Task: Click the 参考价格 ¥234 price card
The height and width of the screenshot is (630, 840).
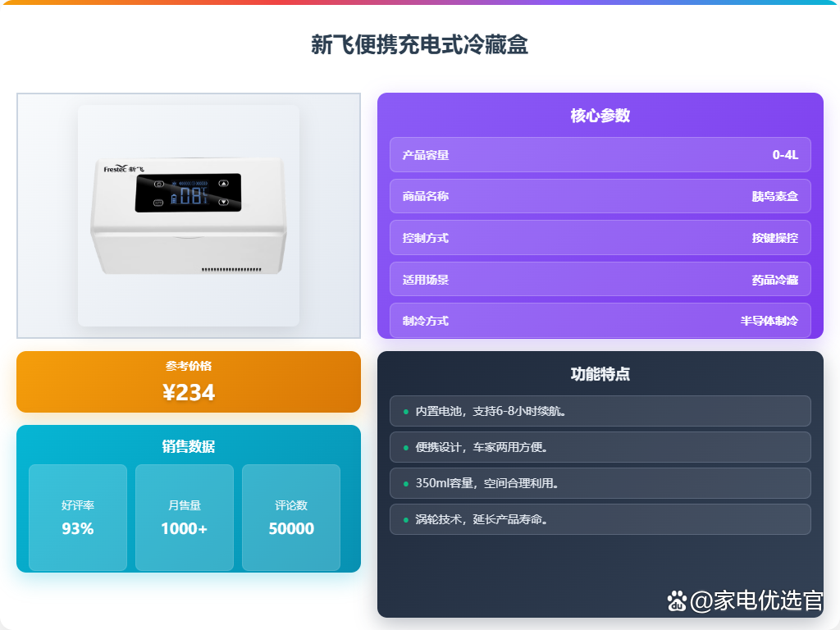Action: 189,382
